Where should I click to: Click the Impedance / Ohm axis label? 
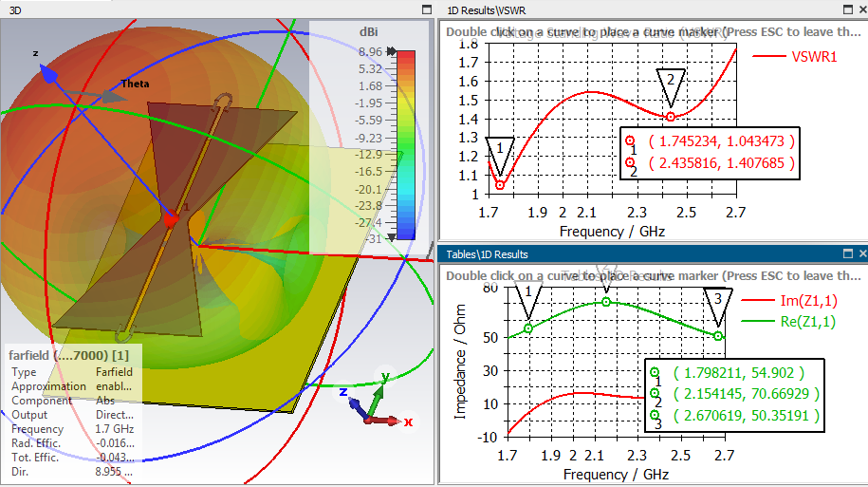pyautogui.click(x=460, y=362)
